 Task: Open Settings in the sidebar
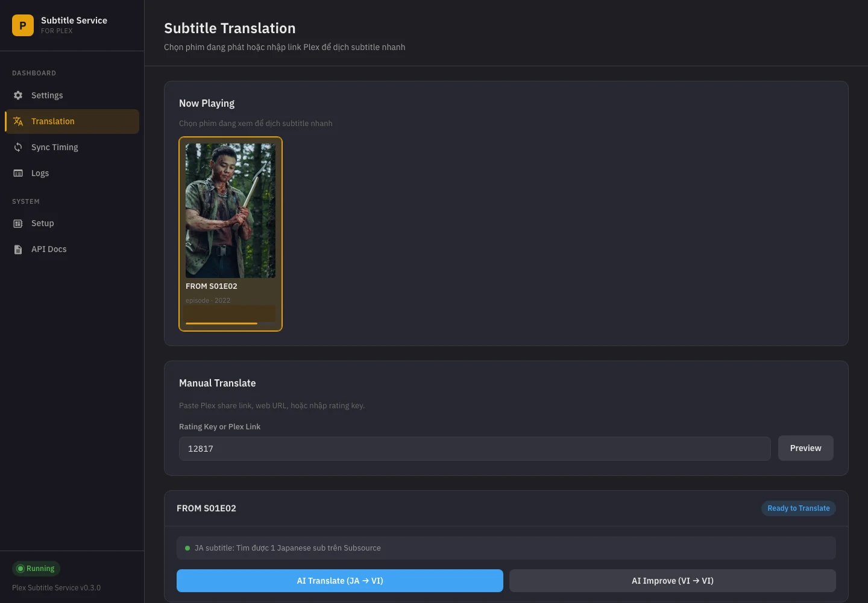click(x=72, y=95)
